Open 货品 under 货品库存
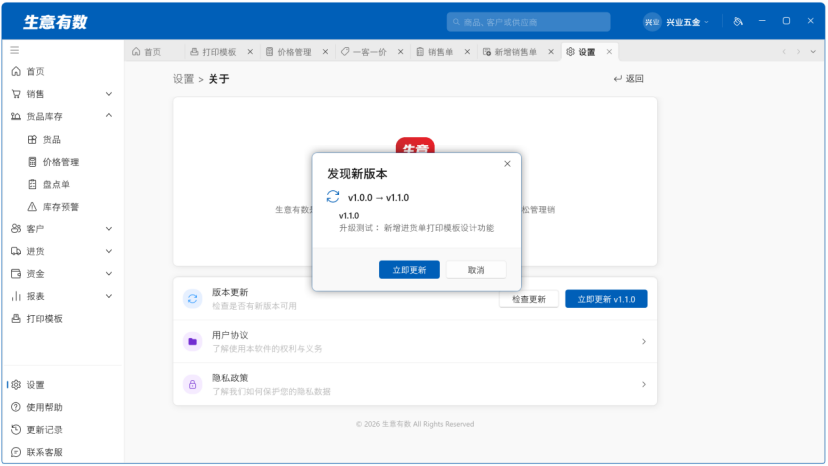Image resolution: width=828 pixels, height=466 pixels. pyautogui.click(x=52, y=139)
